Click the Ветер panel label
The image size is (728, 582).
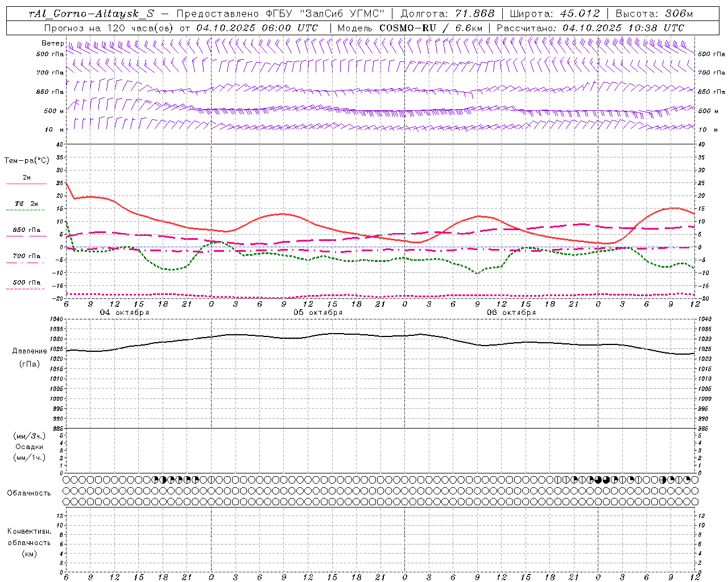coord(52,43)
